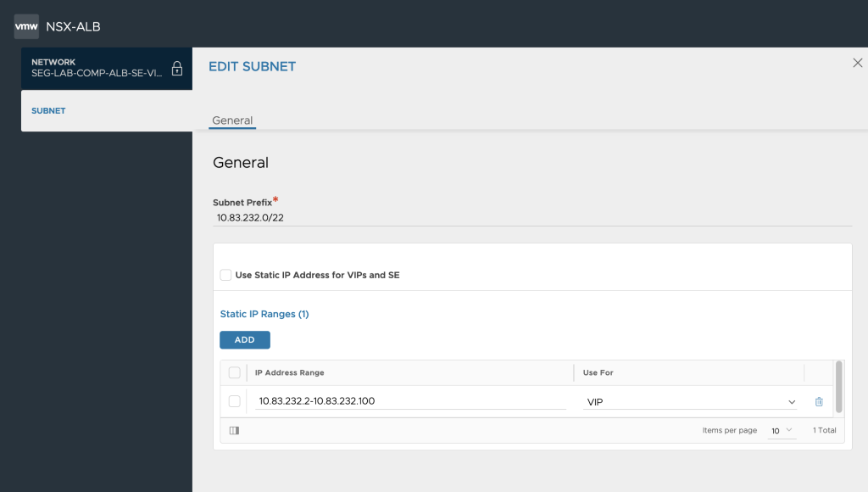Click the ADD static IP range button
The width and height of the screenshot is (868, 492).
coord(245,339)
